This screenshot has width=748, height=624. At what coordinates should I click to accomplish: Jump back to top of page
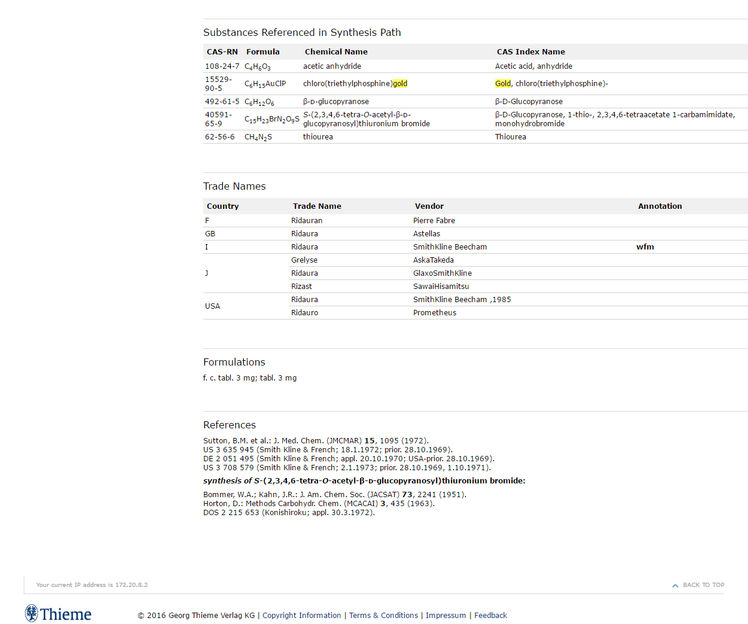coord(699,585)
